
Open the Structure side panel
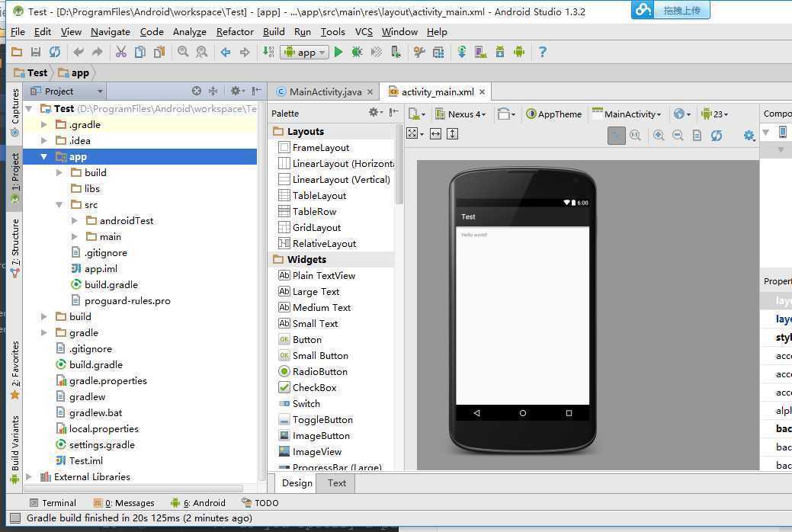14,247
